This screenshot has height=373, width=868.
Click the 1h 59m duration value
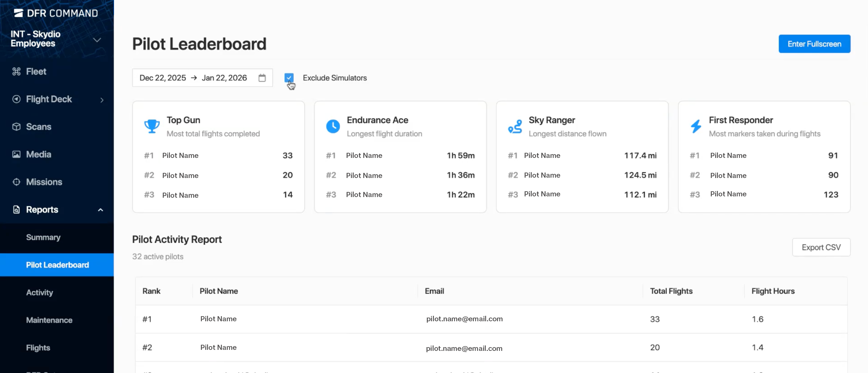tap(461, 156)
